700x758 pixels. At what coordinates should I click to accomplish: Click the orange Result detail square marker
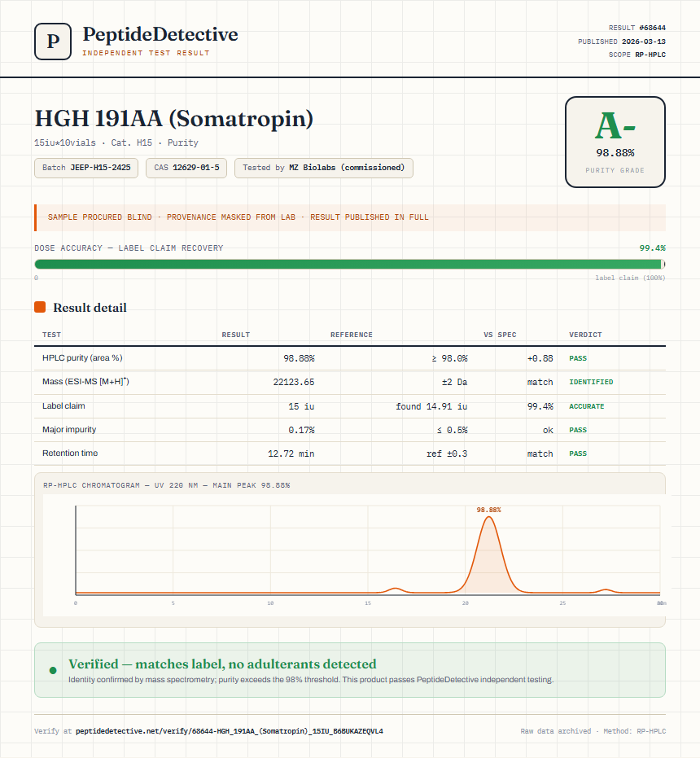pos(40,307)
